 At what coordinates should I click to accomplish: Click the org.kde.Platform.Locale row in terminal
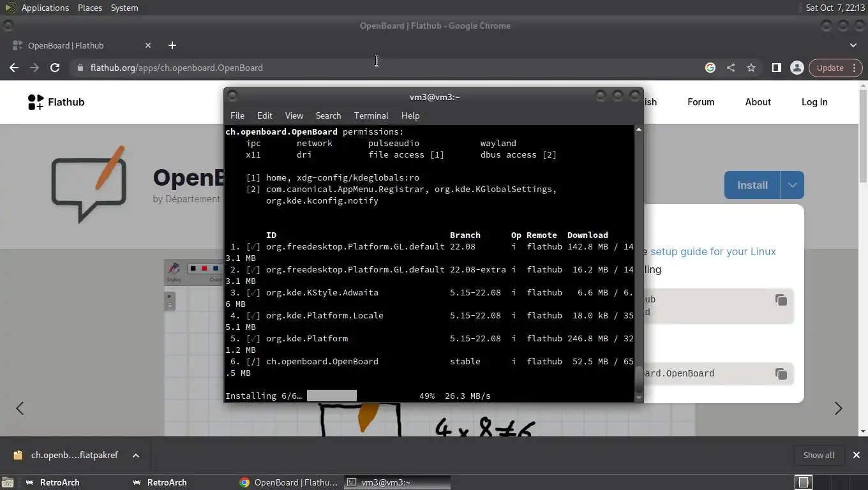tap(430, 321)
